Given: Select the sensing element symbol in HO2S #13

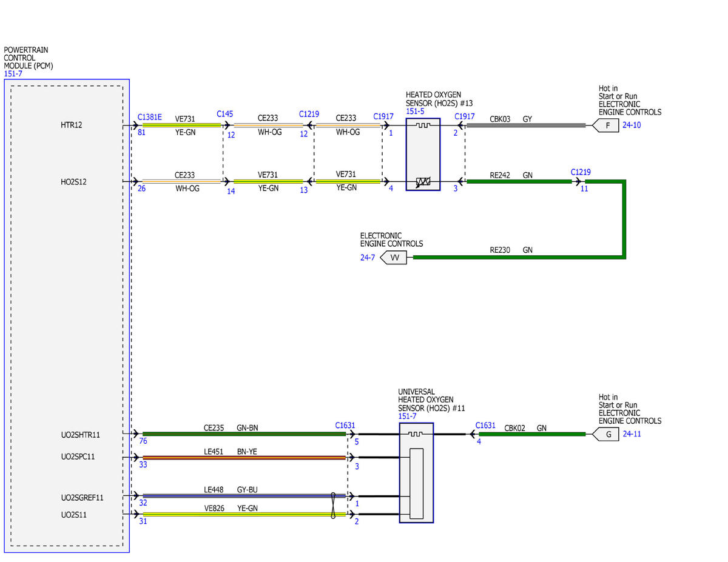Looking at the screenshot, I should tap(423, 181).
